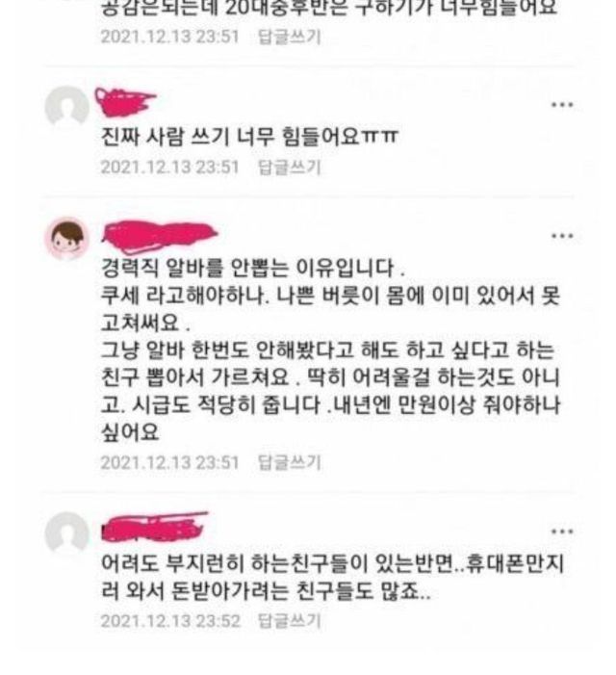The image size is (616, 675).
Task: Click comment line '경력직 알바를 안뽑는 이유입니다'
Action: click(x=252, y=268)
